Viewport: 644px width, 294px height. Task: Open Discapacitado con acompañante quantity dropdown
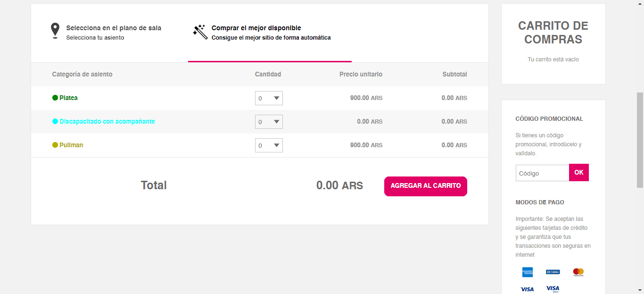269,122
